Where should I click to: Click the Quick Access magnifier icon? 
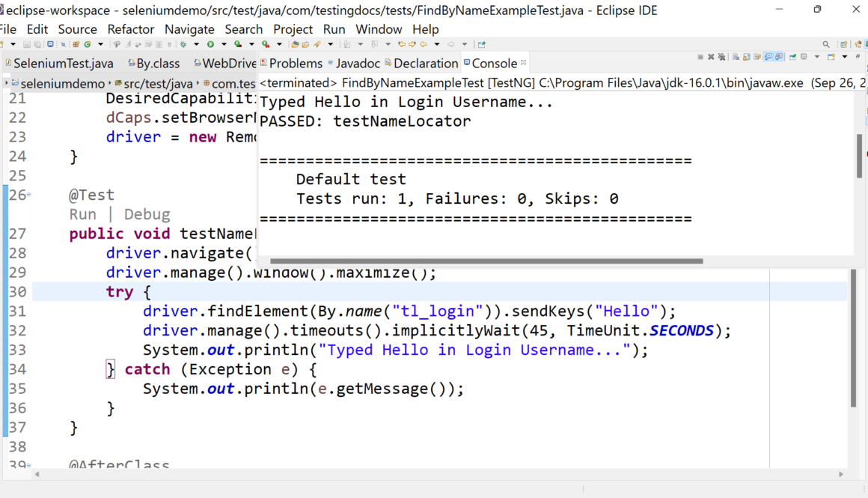[x=826, y=44]
